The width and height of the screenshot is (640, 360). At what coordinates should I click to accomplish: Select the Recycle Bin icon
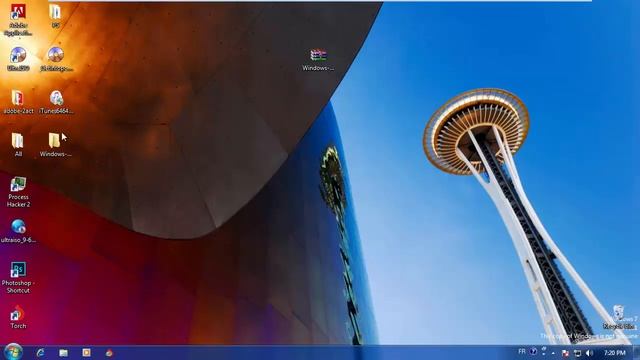pos(618,317)
